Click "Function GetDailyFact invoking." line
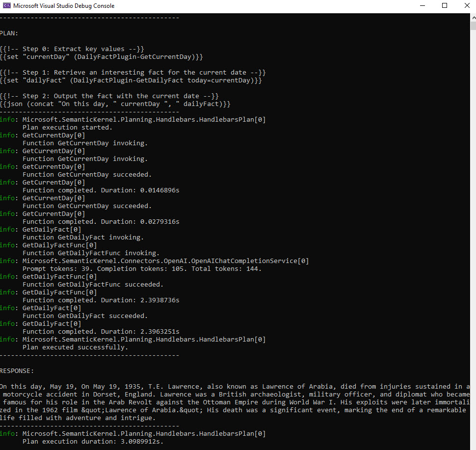 (x=83, y=238)
